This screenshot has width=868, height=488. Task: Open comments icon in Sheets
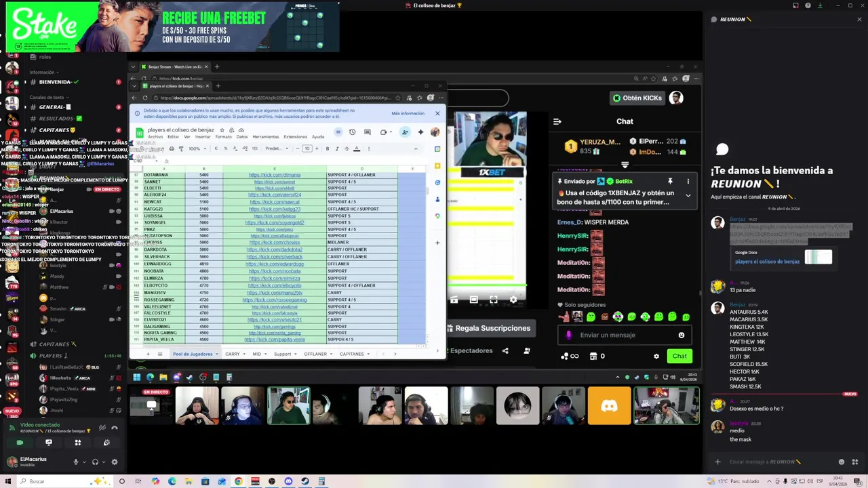(367, 132)
